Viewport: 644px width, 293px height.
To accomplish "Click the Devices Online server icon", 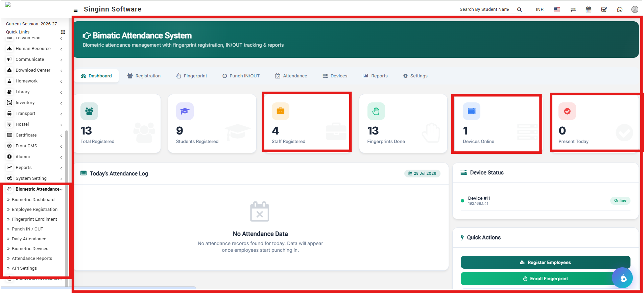I will click(x=472, y=111).
